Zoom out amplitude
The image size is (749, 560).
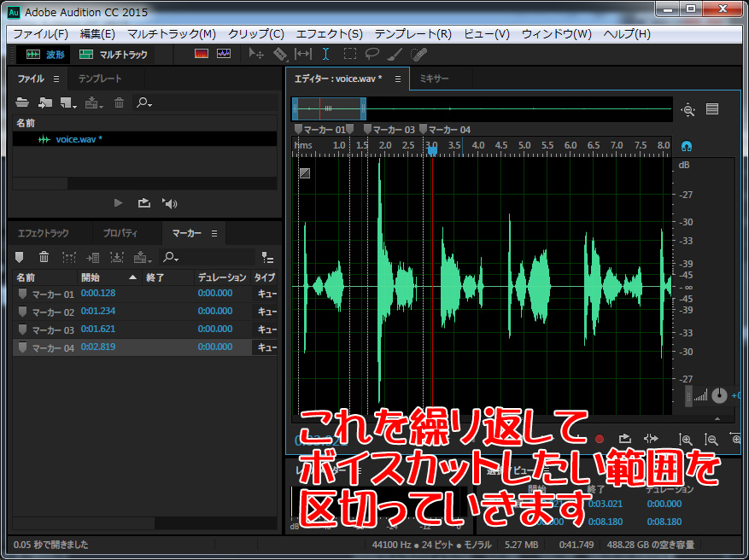coord(711,440)
